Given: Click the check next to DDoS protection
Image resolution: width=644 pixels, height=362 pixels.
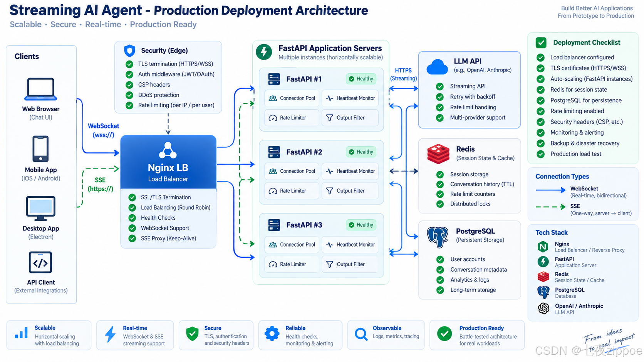Looking at the screenshot, I should [129, 95].
